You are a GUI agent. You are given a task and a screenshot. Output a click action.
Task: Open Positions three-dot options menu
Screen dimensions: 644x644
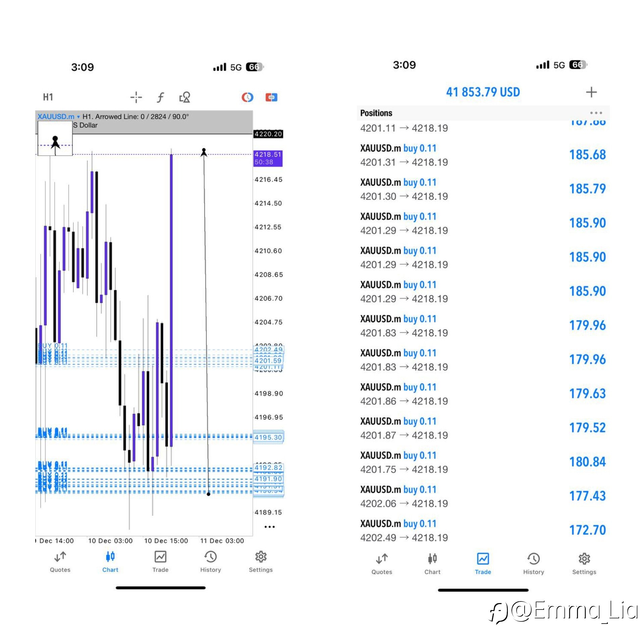596,113
